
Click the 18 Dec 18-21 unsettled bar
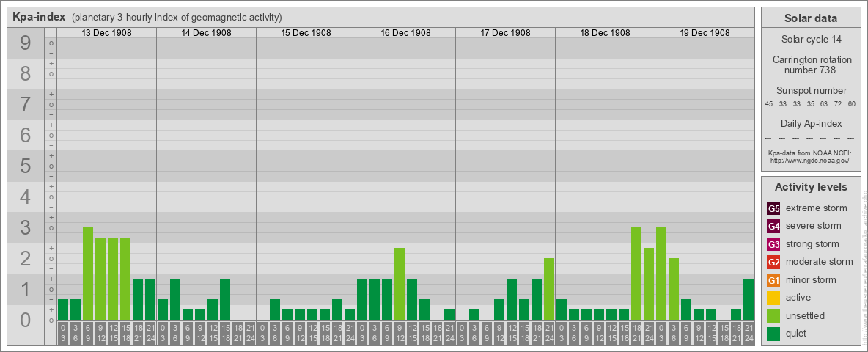[x=636, y=274]
